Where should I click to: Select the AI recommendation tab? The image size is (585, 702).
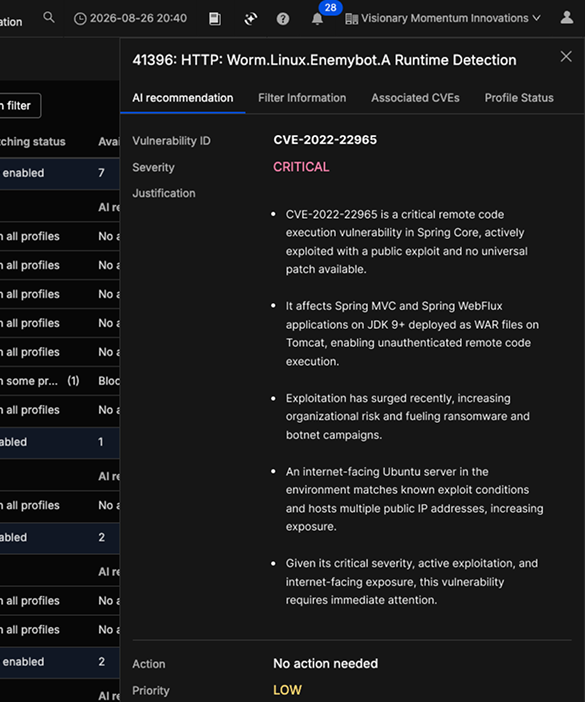[183, 98]
